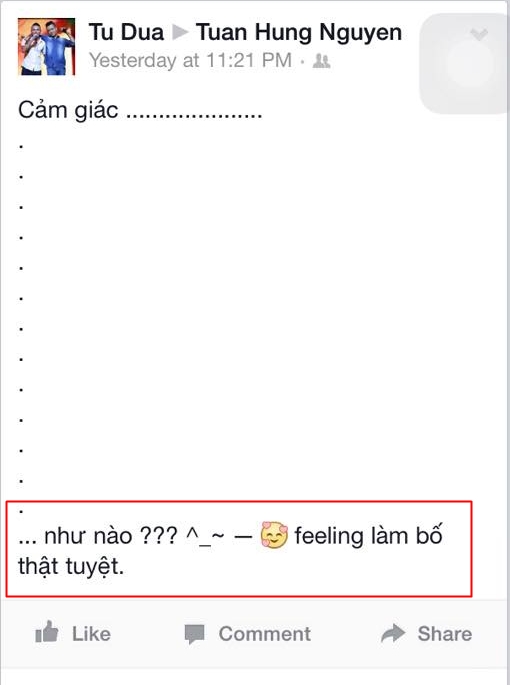
Task: Click the smiling feeling emoji
Action: pyautogui.click(x=274, y=535)
